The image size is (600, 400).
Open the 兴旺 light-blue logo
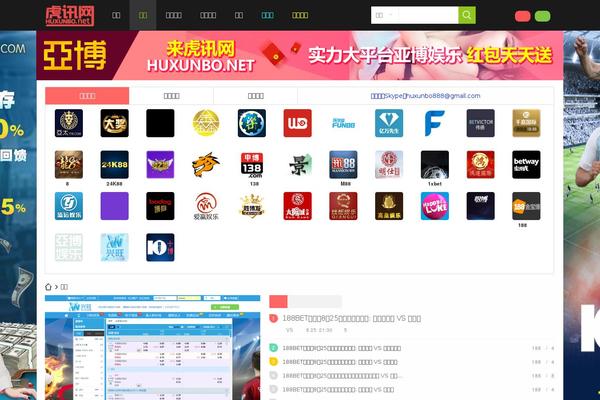tap(114, 247)
